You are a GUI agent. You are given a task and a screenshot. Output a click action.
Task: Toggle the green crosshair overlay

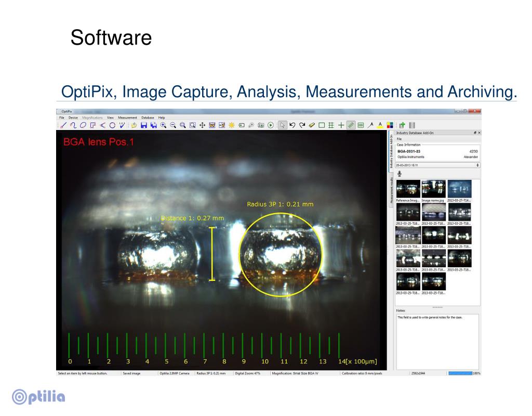tap(341, 125)
